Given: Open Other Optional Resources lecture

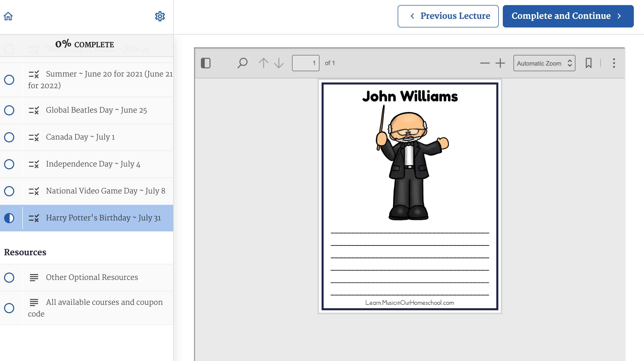Looking at the screenshot, I should click(x=87, y=278).
